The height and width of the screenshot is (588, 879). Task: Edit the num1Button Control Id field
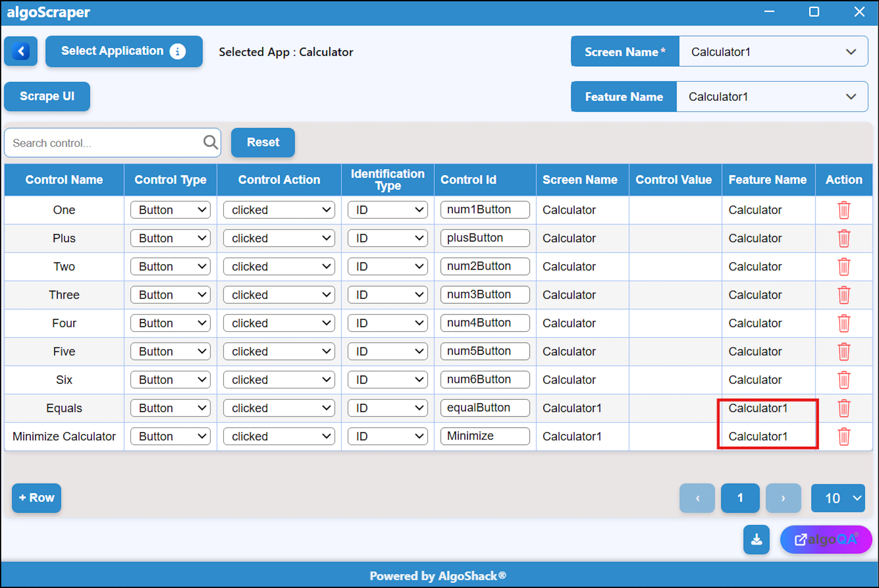[485, 210]
